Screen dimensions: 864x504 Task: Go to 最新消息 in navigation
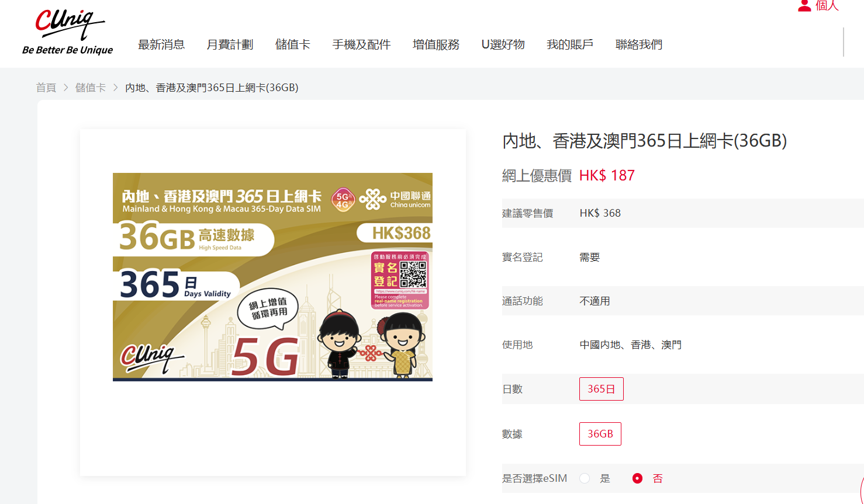pos(161,44)
